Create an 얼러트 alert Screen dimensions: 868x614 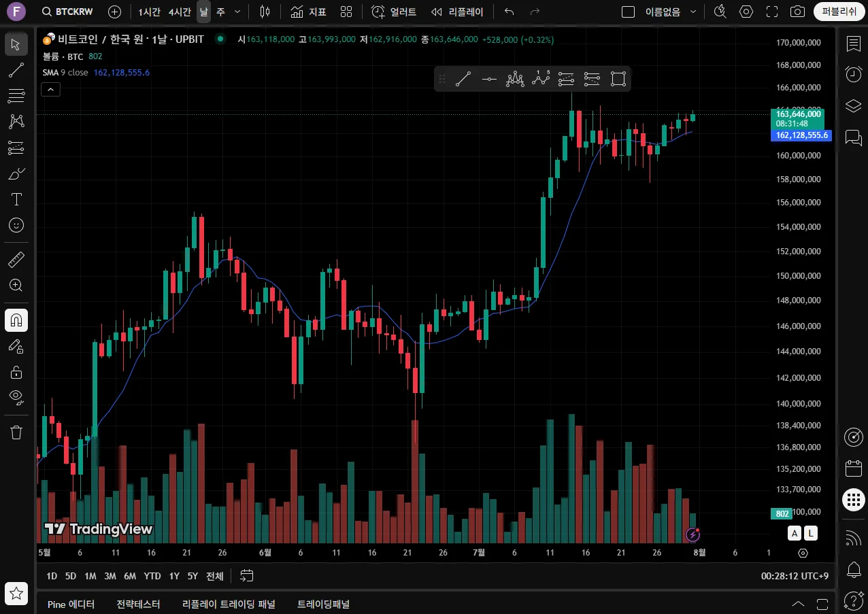click(395, 12)
